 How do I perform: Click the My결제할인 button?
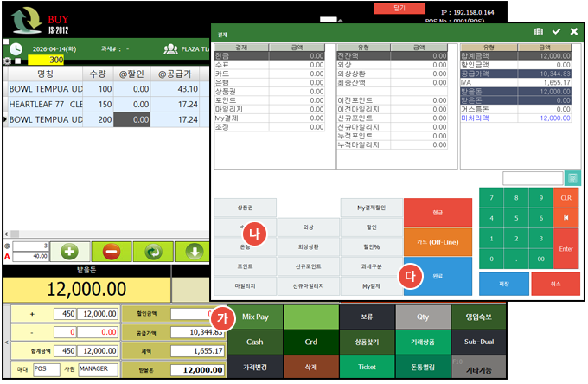[371, 208]
